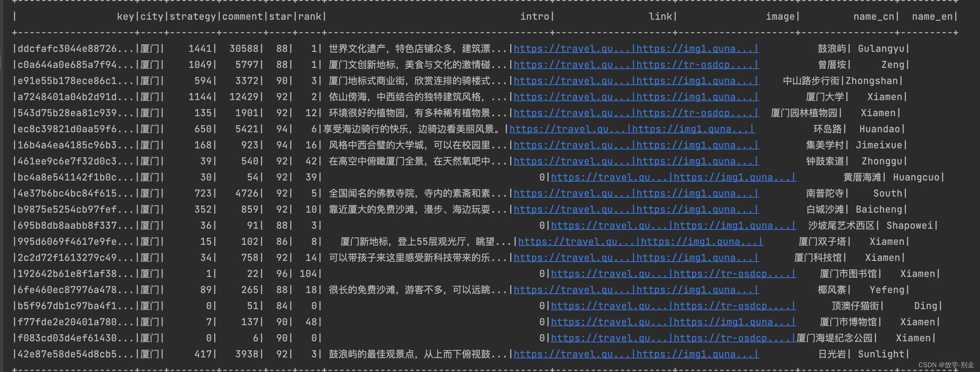Open the tr-osdcp image link in the Ding row

733,306
